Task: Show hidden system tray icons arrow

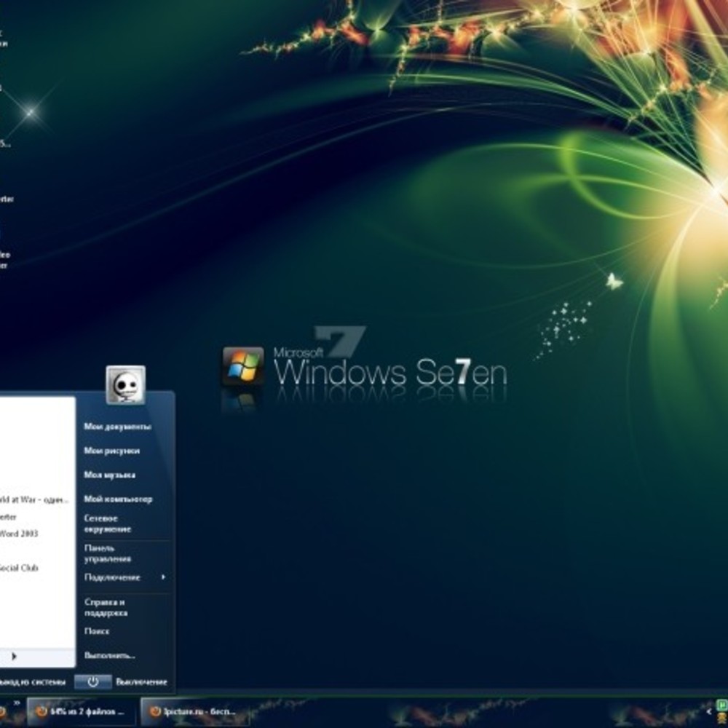Action: 708,711
